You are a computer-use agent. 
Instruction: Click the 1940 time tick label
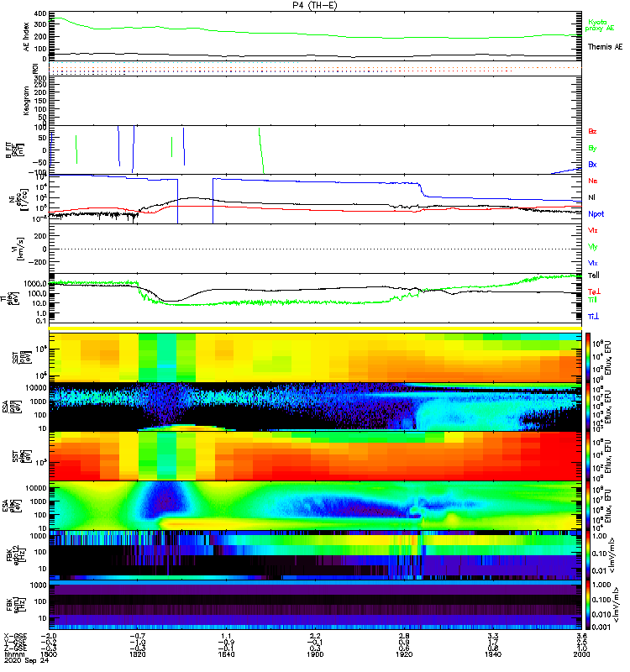493,654
